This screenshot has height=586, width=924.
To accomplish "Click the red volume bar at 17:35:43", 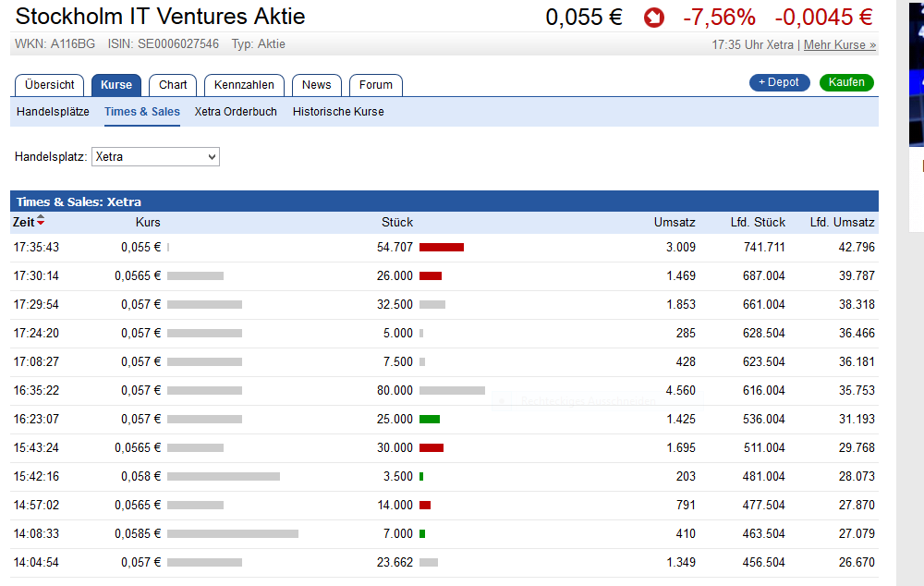I will click(x=442, y=248).
